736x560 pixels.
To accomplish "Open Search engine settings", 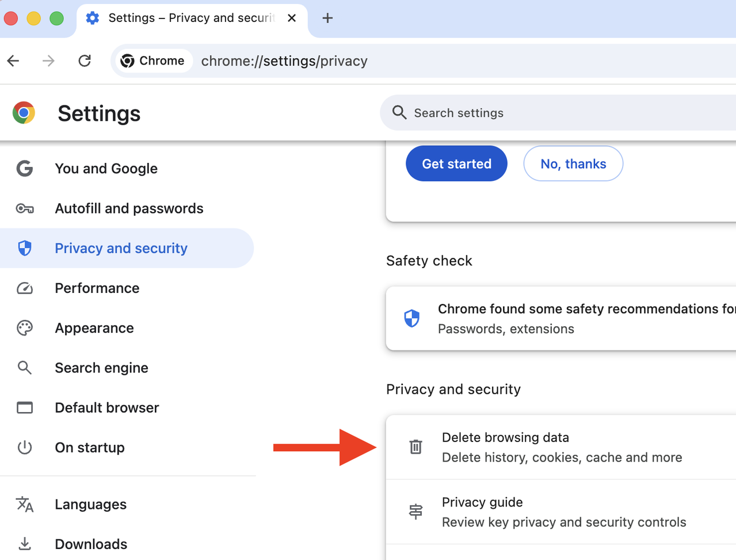I will pyautogui.click(x=127, y=368).
